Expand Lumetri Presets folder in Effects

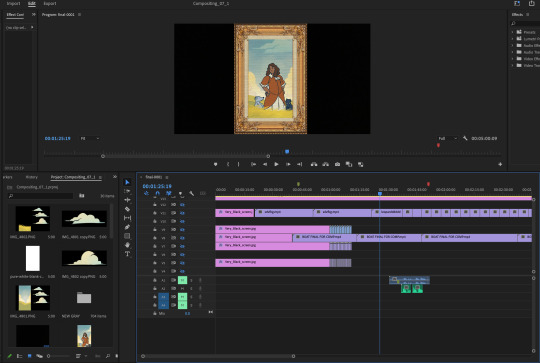(512, 39)
